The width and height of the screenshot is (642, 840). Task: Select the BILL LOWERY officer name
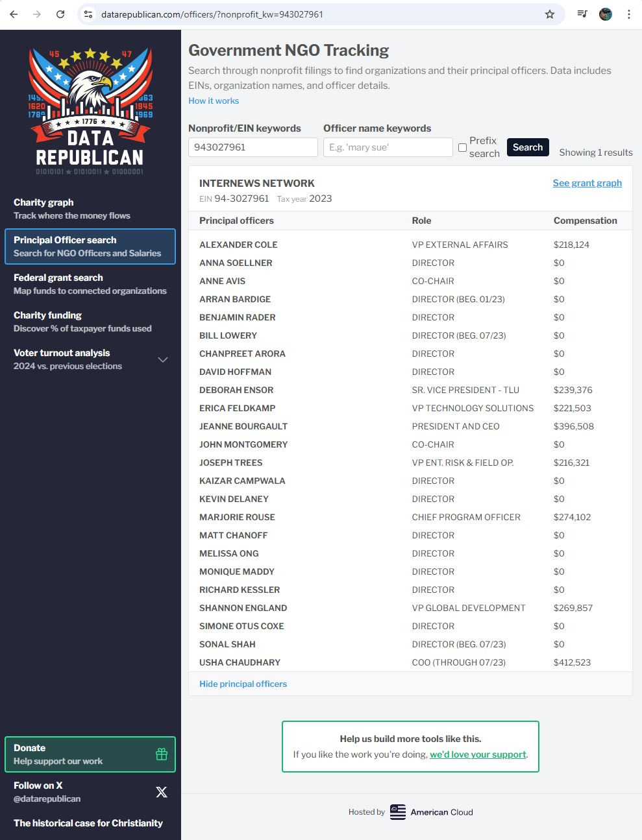[228, 335]
